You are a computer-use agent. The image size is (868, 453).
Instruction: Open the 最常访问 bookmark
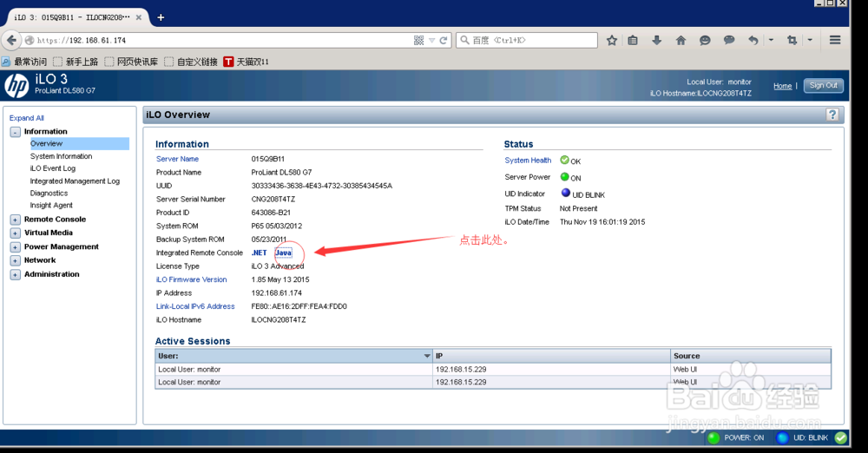[25, 62]
